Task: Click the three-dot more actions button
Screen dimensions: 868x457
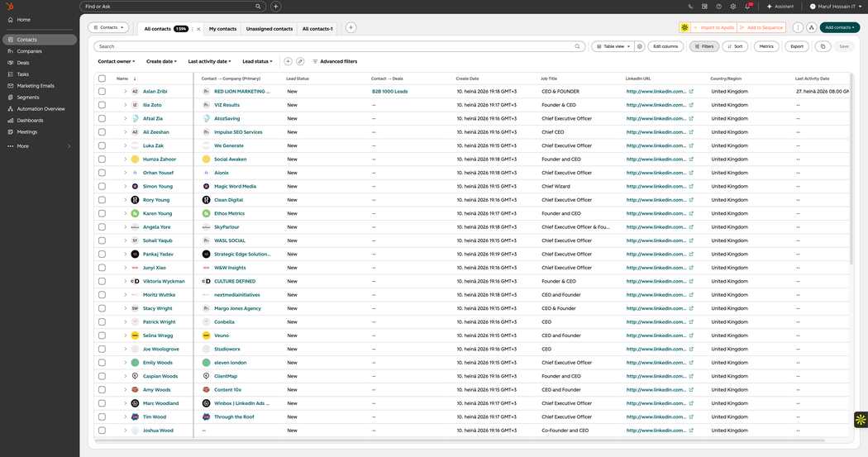Action: [798, 27]
